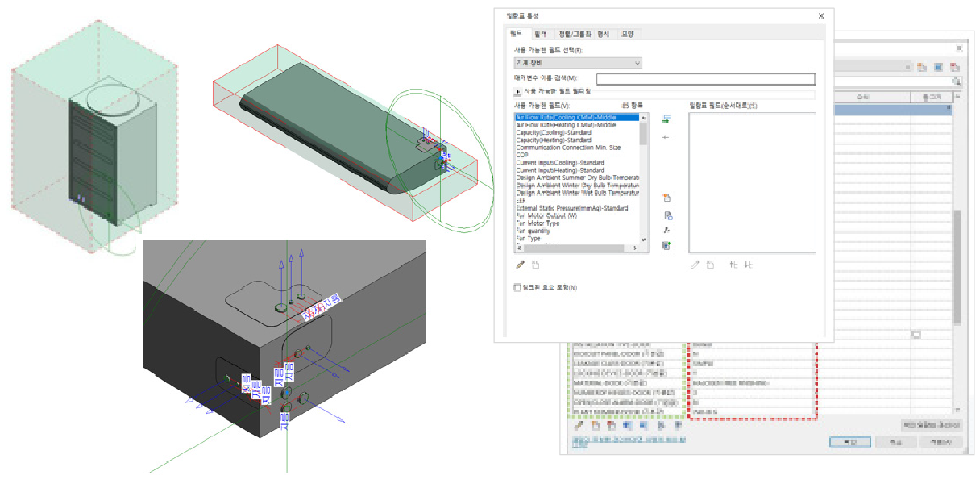Screen dimensions: 980x488
Task: Click search icon in Family Types search box
Action: click(957, 81)
